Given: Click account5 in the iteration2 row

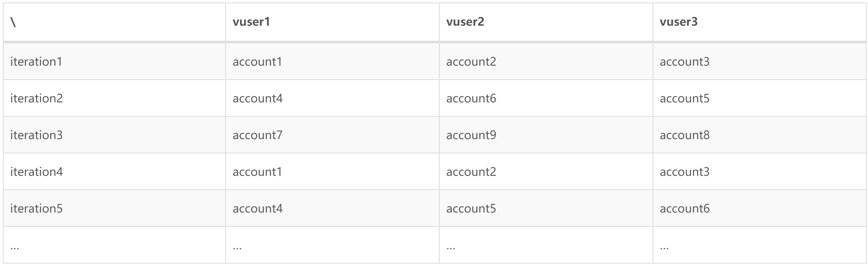Looking at the screenshot, I should point(685,98).
